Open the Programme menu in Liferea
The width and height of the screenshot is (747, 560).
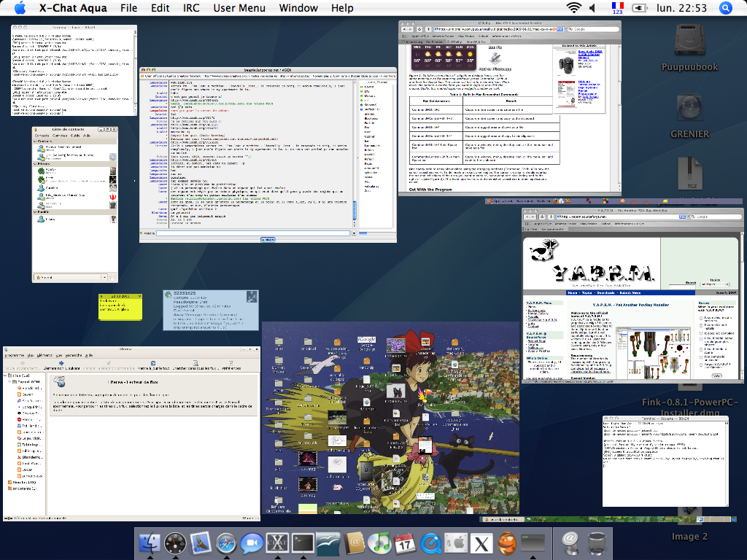(15, 355)
